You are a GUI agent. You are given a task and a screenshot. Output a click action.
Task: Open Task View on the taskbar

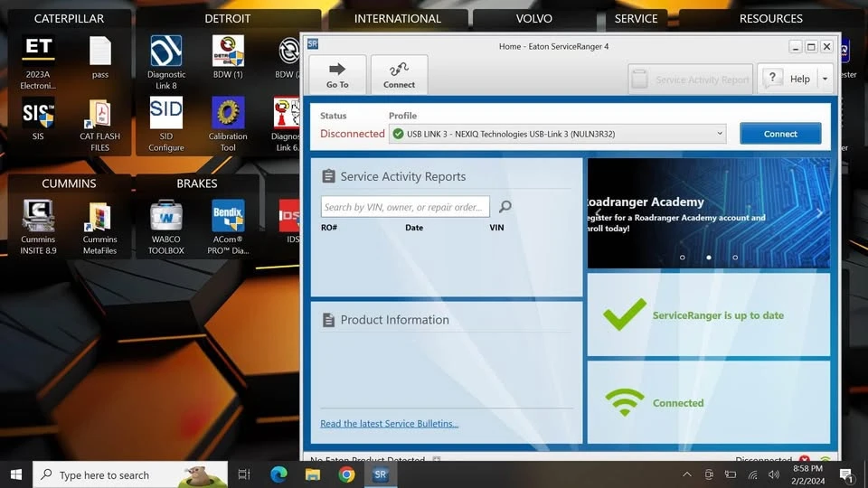(x=243, y=474)
